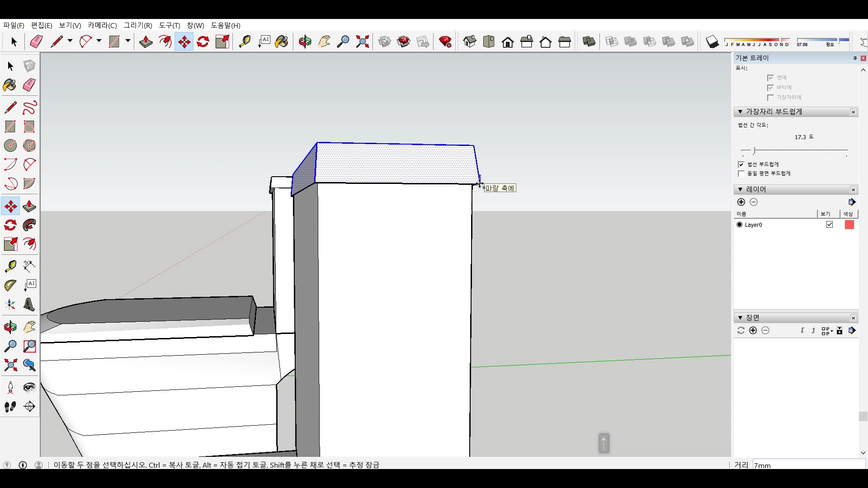Open the 카메라(C) menu
The width and height of the screenshot is (868, 488).
pyautogui.click(x=102, y=25)
